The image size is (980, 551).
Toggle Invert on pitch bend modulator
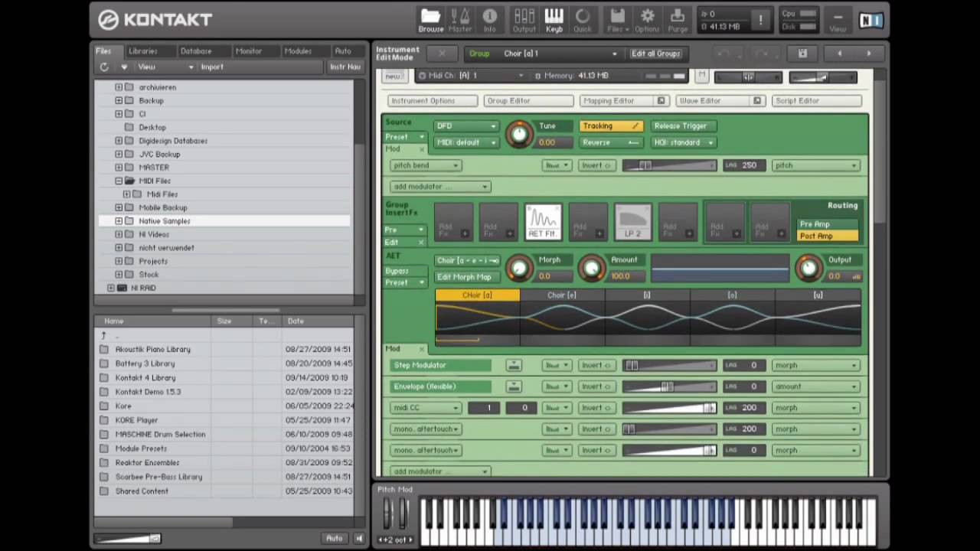coord(597,166)
